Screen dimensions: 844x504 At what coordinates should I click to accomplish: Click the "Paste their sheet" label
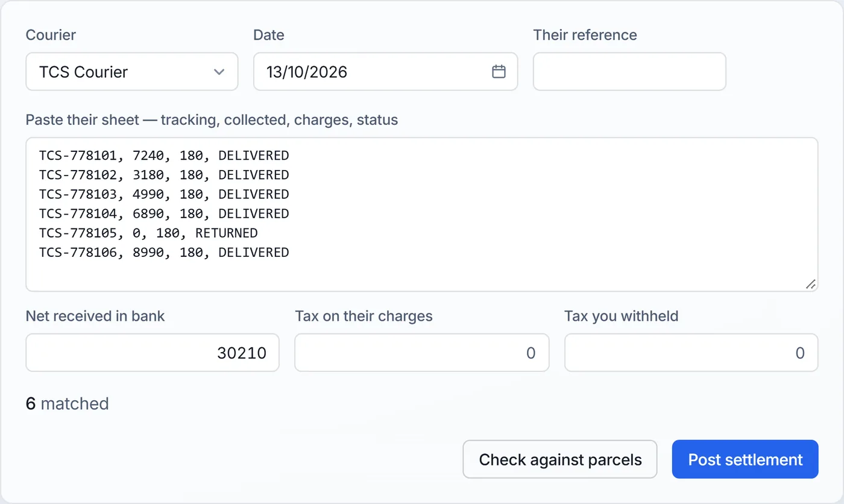[212, 120]
